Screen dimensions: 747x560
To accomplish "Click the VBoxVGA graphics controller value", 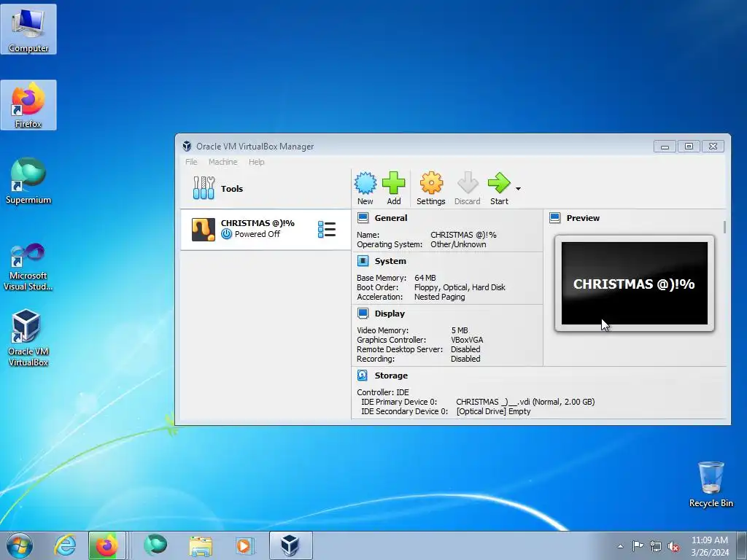I will [x=467, y=340].
